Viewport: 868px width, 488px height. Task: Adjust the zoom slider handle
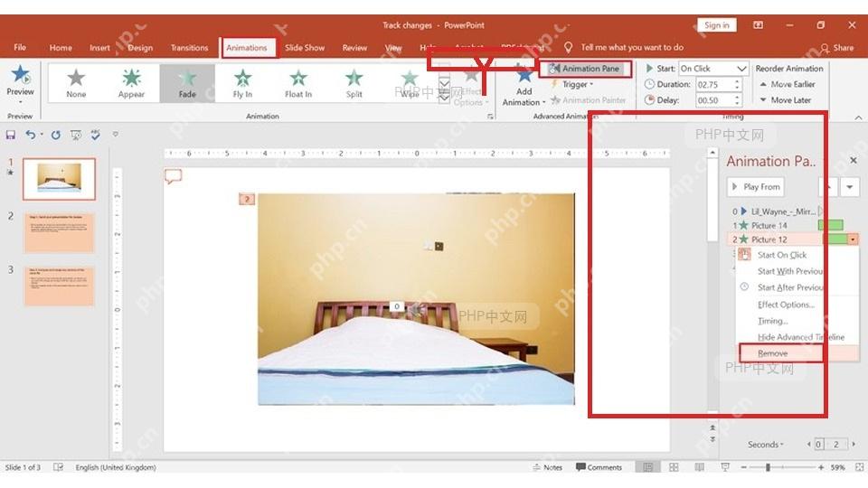pyautogui.click(x=768, y=467)
